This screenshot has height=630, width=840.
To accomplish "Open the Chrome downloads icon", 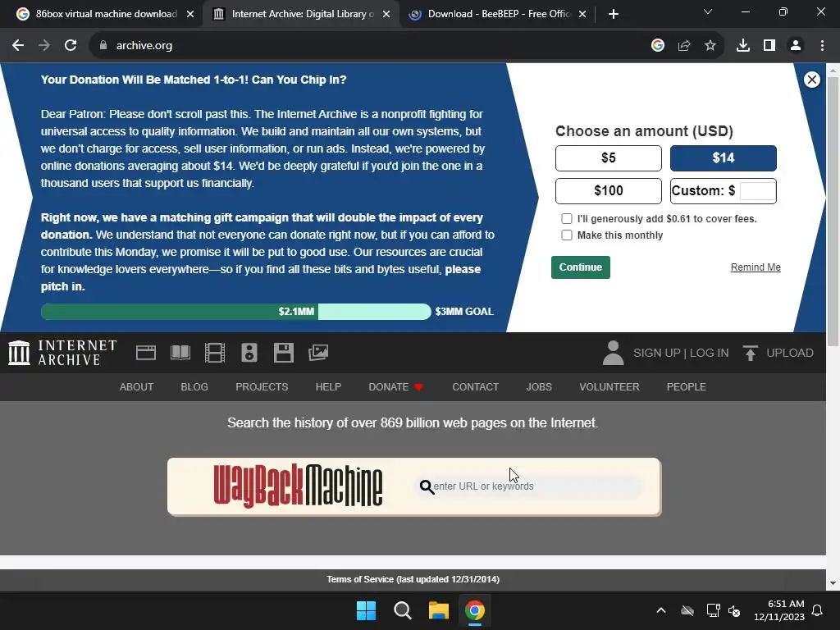I will [x=742, y=46].
